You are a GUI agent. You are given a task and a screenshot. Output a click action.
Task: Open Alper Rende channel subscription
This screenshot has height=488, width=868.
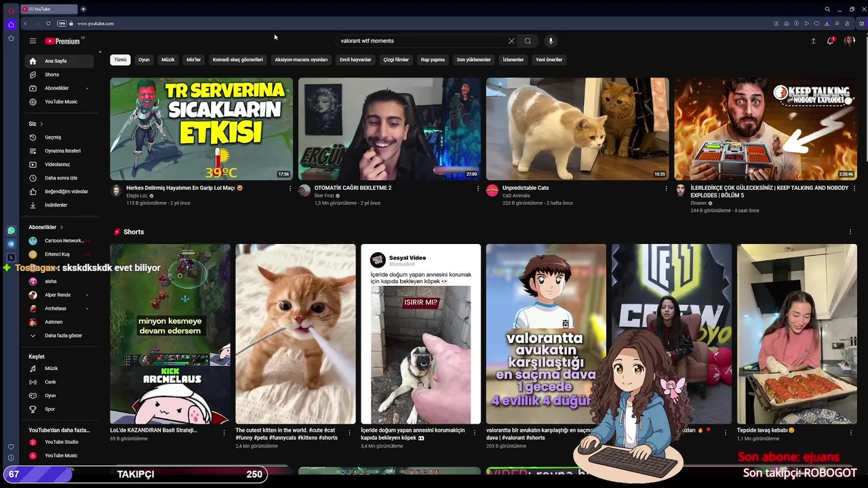pyautogui.click(x=60, y=295)
